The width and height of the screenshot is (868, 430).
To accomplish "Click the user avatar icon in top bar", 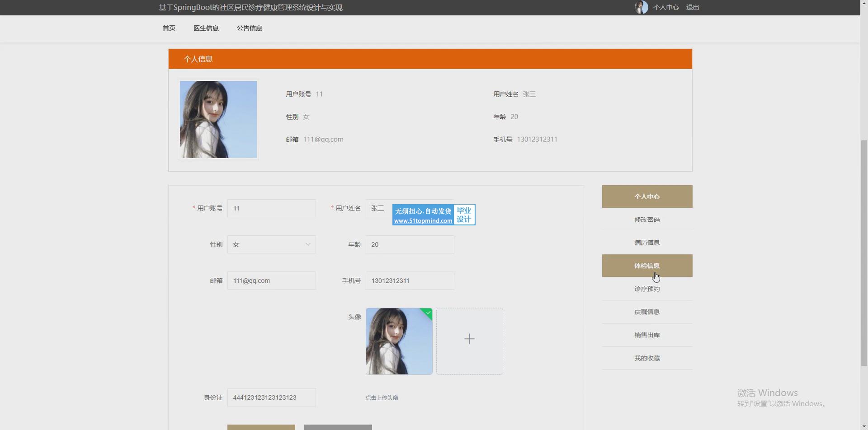I will coord(641,7).
